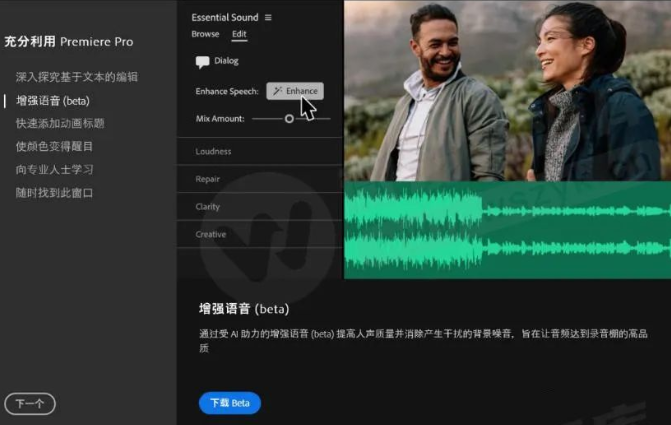Expand the Loudness section
The height and width of the screenshot is (425, 671).
tap(260, 151)
